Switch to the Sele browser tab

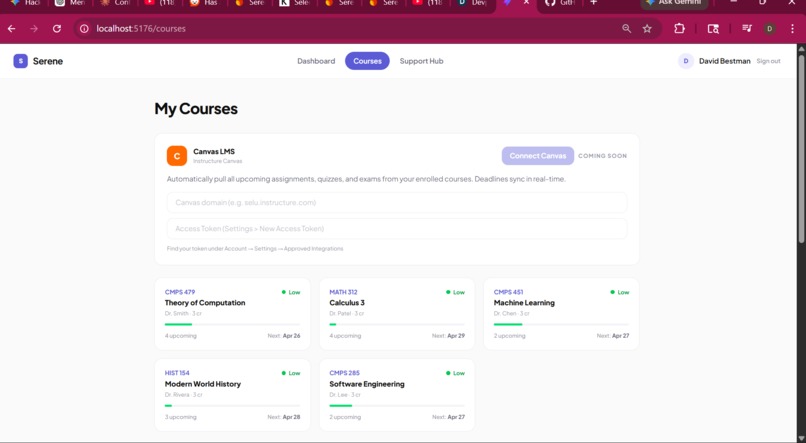294,3
